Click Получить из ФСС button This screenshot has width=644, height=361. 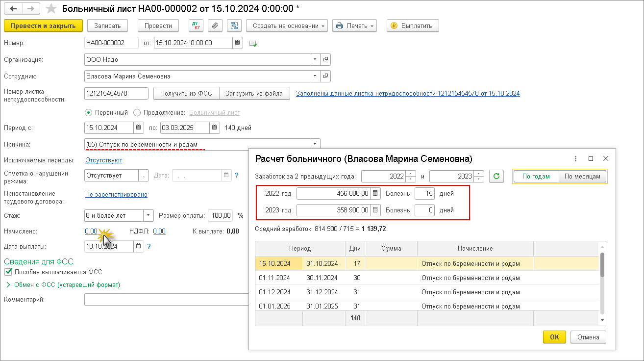pos(186,93)
